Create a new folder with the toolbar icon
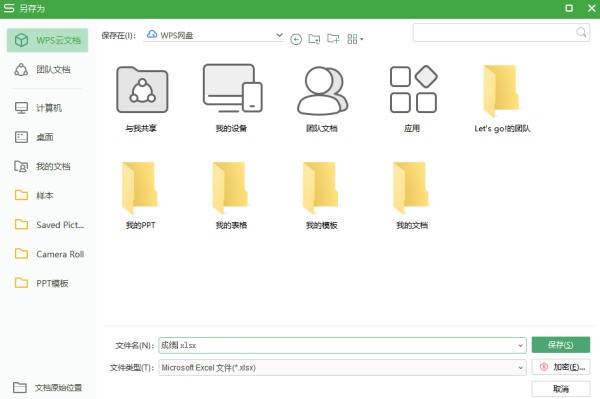Viewport: 600px width, 399px height. pos(333,39)
